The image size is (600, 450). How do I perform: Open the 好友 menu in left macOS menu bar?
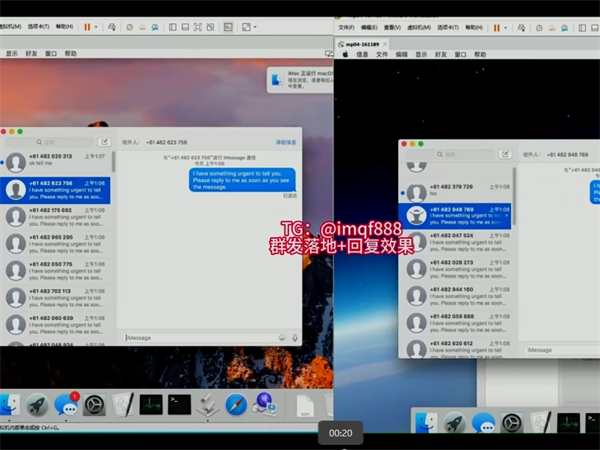point(31,53)
